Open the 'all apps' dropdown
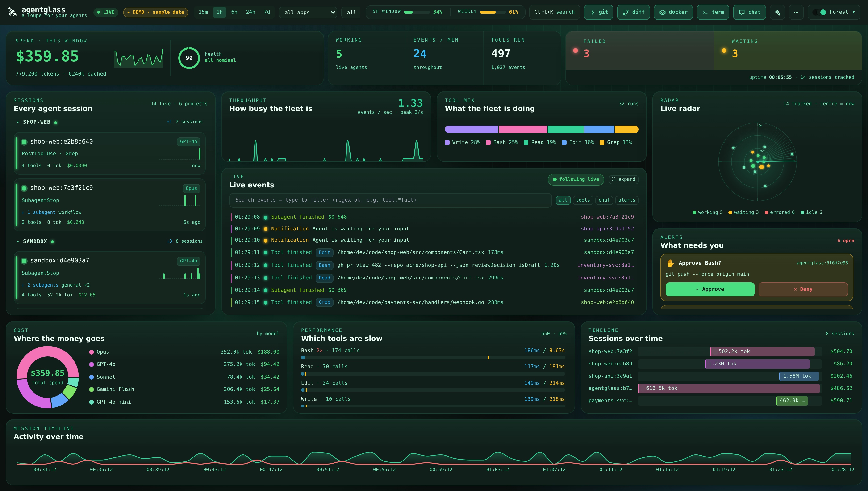 tap(308, 13)
